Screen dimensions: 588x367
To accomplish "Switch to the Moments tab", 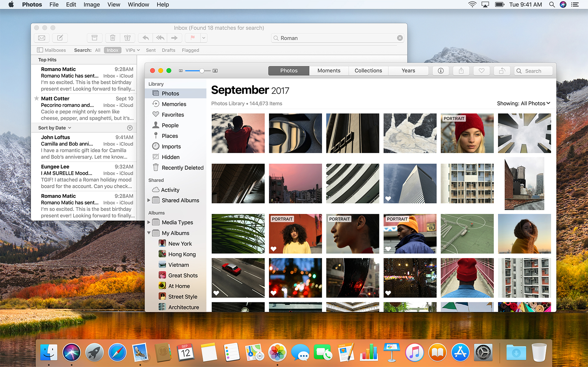I will click(x=329, y=71).
